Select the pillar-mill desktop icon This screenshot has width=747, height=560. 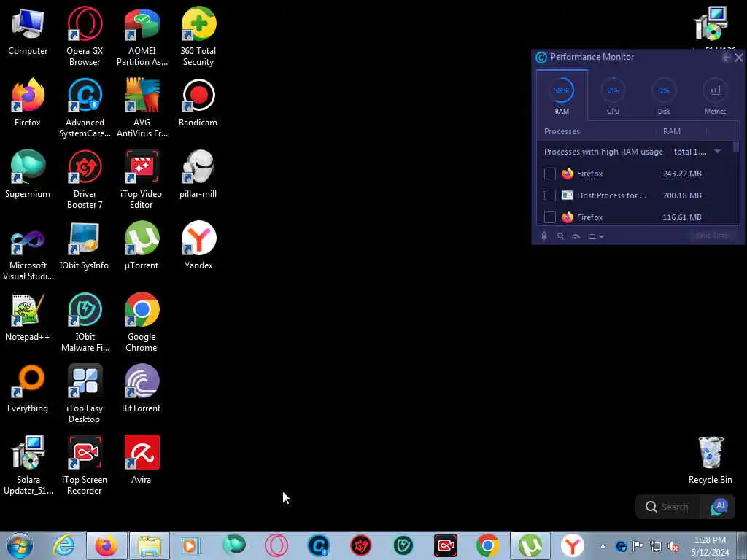(x=198, y=174)
